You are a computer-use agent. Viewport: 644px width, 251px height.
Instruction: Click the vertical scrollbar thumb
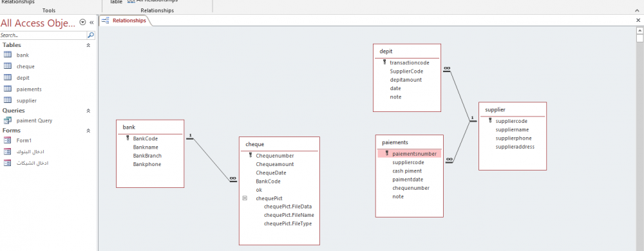click(x=639, y=38)
